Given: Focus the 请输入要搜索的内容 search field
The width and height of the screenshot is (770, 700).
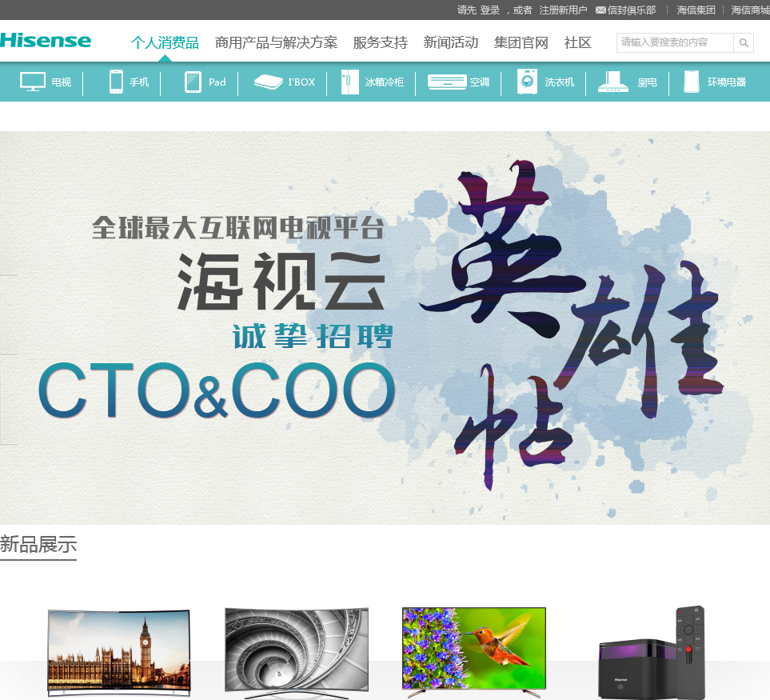Looking at the screenshot, I should [675, 42].
